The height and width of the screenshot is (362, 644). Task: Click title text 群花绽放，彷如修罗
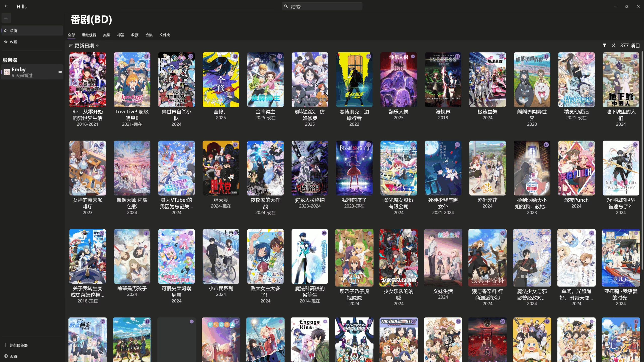(310, 115)
